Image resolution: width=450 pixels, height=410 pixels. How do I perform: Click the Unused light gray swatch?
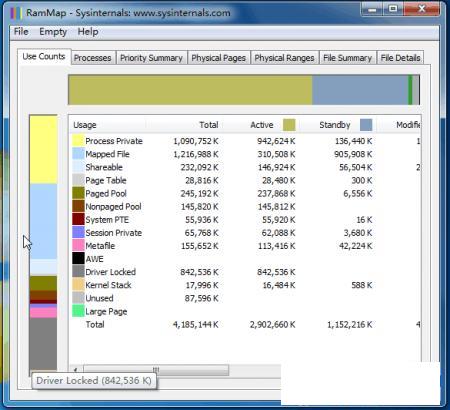tap(78, 298)
